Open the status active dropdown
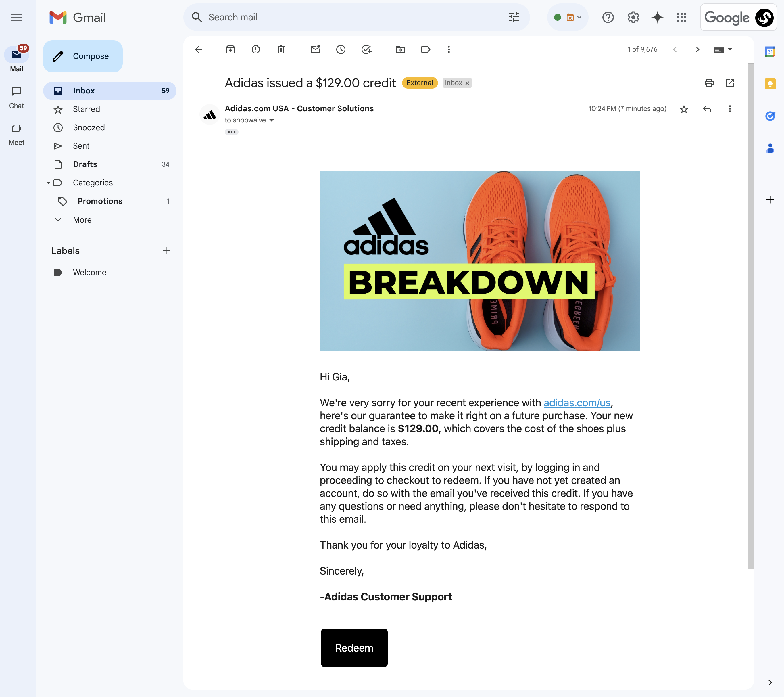 [x=568, y=17]
